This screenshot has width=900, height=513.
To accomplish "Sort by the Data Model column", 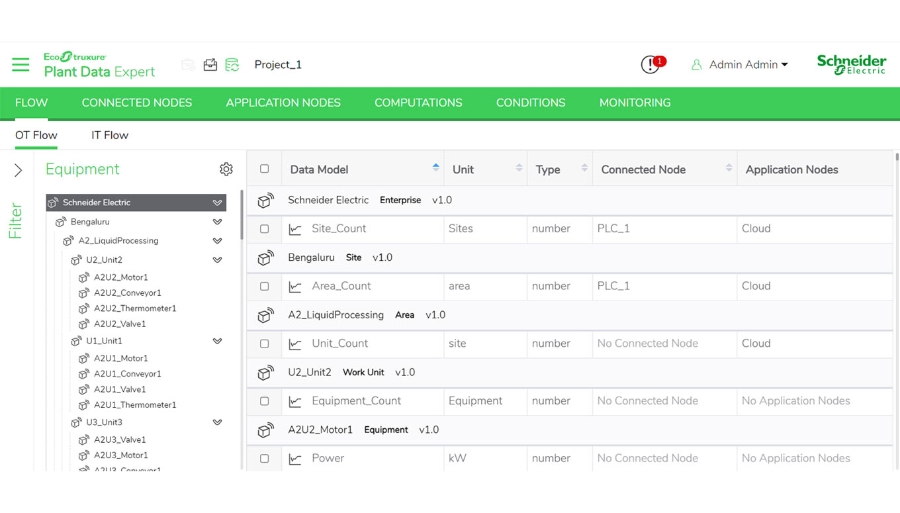I will (x=435, y=169).
